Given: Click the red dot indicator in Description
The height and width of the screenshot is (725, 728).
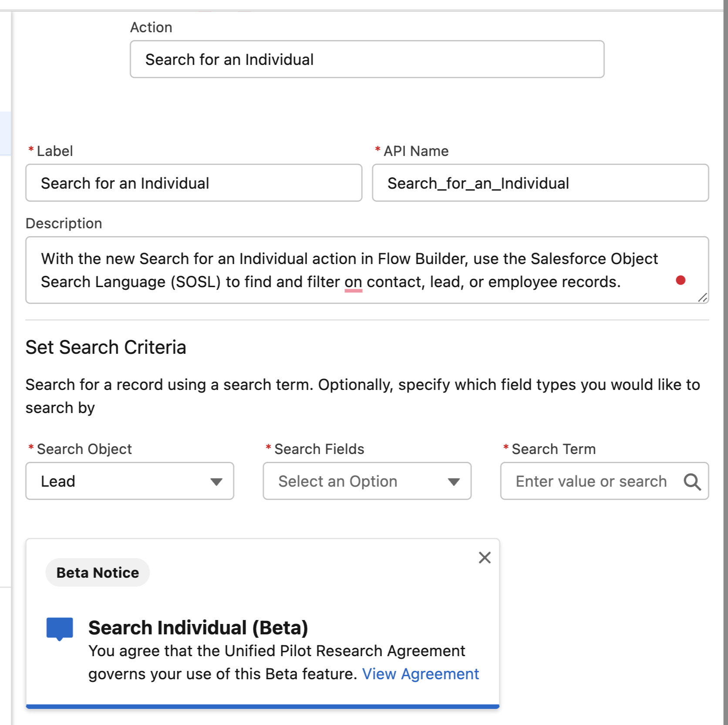Looking at the screenshot, I should (681, 280).
